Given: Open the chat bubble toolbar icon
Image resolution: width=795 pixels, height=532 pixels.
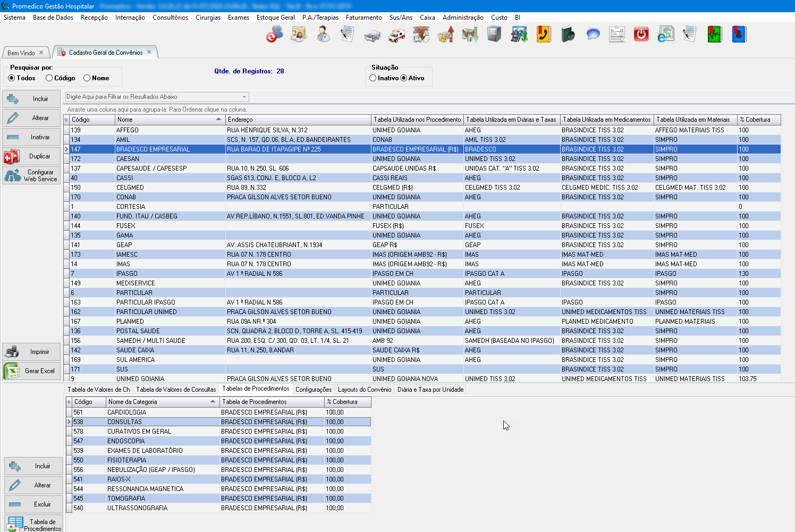Looking at the screenshot, I should click(x=593, y=35).
